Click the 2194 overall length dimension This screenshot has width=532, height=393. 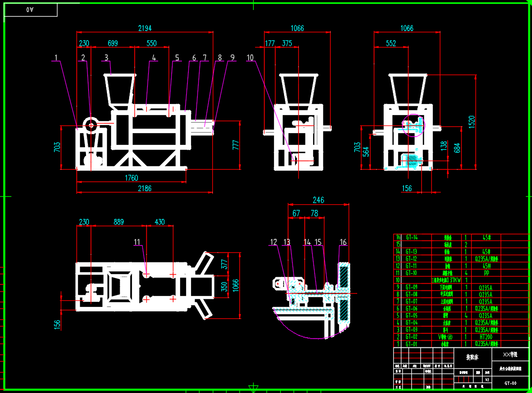pos(145,28)
